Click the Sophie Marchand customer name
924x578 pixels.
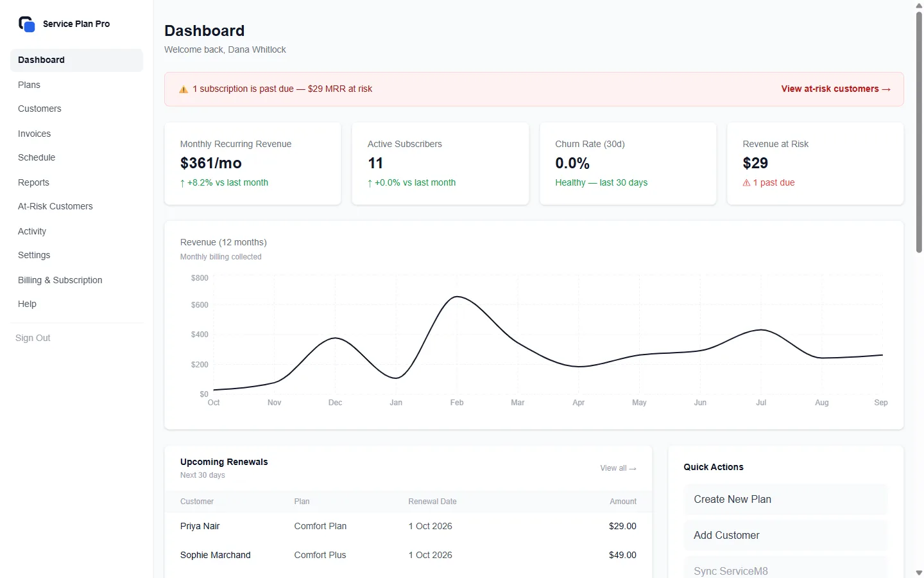pos(216,556)
